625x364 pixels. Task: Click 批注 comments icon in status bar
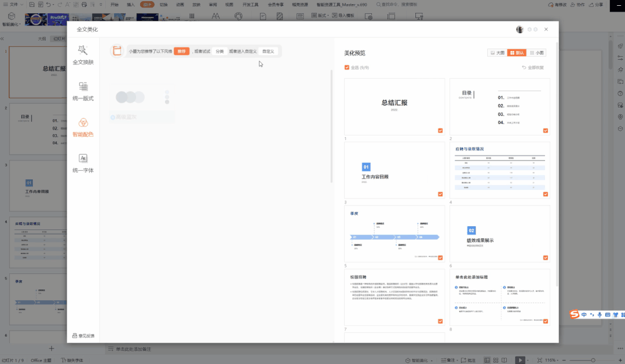tap(469, 360)
